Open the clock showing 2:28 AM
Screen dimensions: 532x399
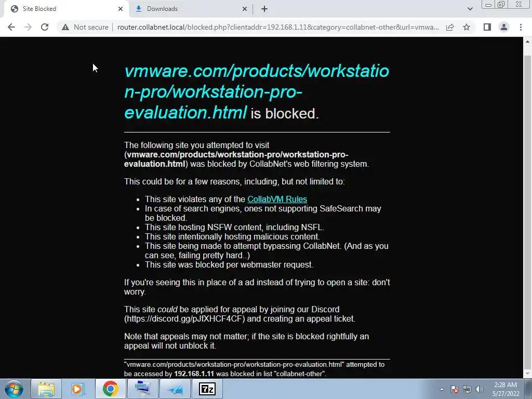506,389
